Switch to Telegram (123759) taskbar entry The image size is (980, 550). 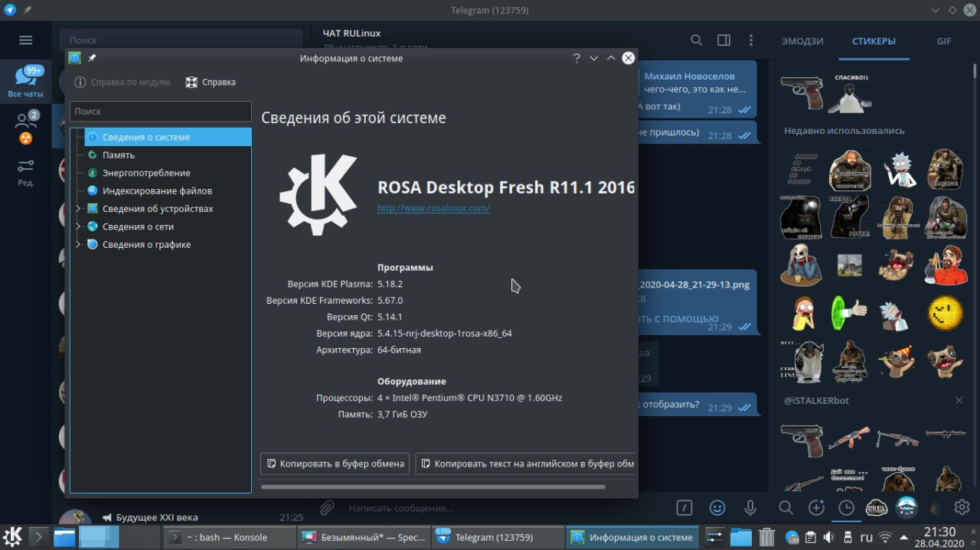click(x=497, y=537)
